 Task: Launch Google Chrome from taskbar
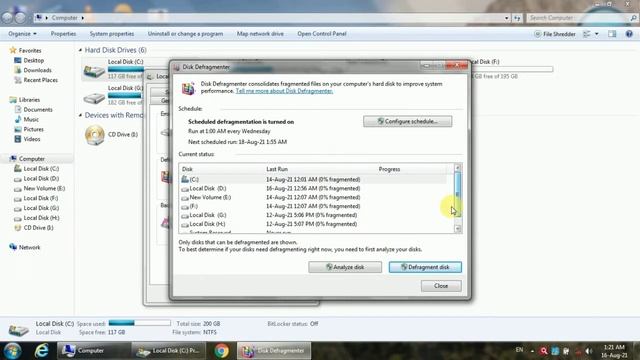(222, 351)
